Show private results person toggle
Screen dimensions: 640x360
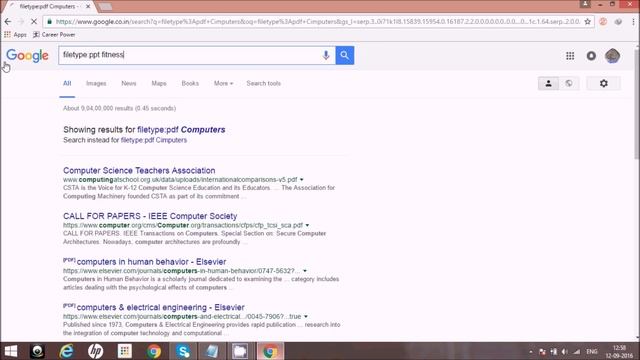pos(548,83)
